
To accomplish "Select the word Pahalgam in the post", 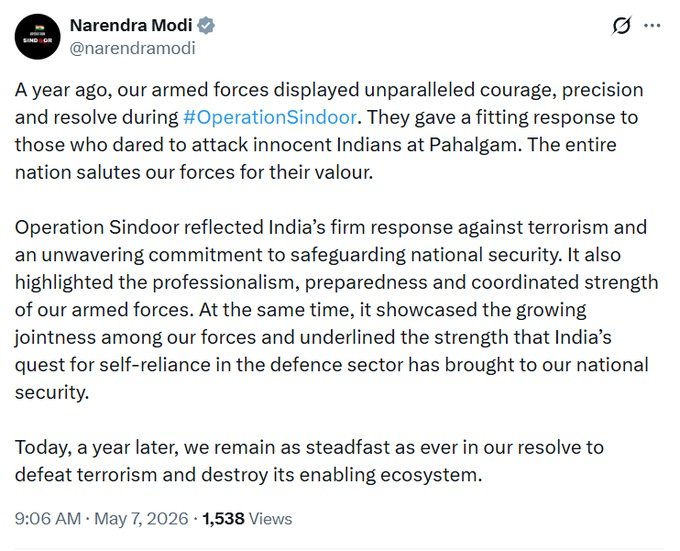I will point(473,145).
